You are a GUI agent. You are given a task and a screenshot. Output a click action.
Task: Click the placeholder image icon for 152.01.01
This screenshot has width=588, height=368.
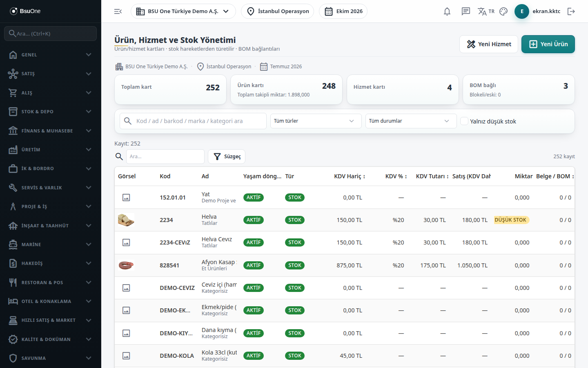[126, 197]
